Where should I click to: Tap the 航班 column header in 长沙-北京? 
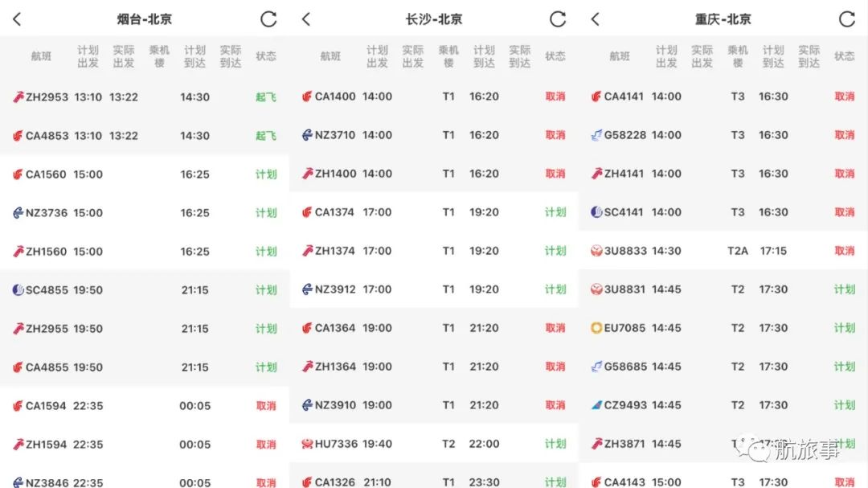pyautogui.click(x=330, y=56)
